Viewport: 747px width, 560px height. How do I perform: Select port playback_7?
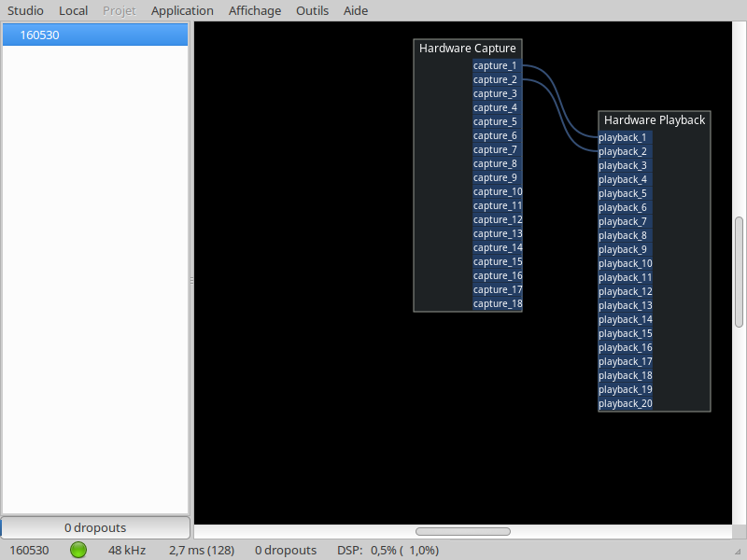[625, 221]
